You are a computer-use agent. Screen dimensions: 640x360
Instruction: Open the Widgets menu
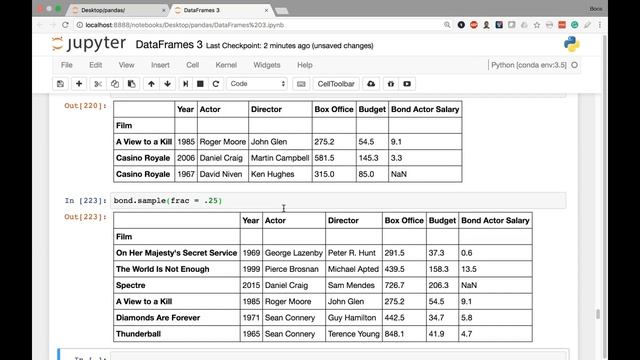(x=267, y=65)
